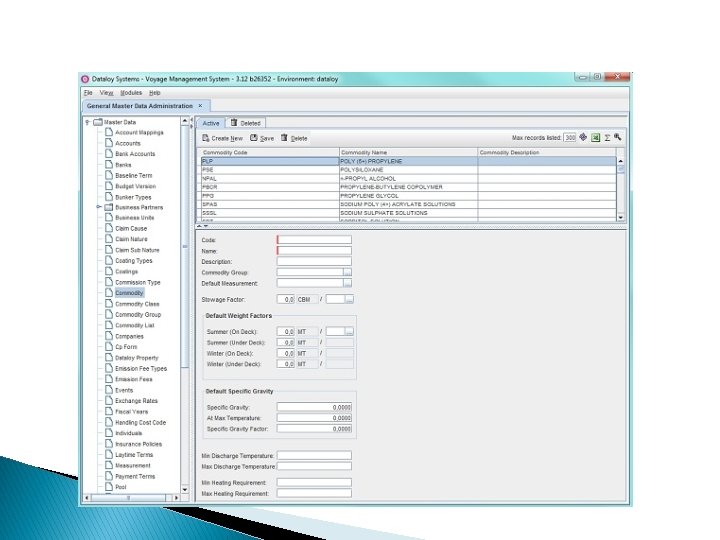Select Exchange Rates in the tree

point(136,400)
